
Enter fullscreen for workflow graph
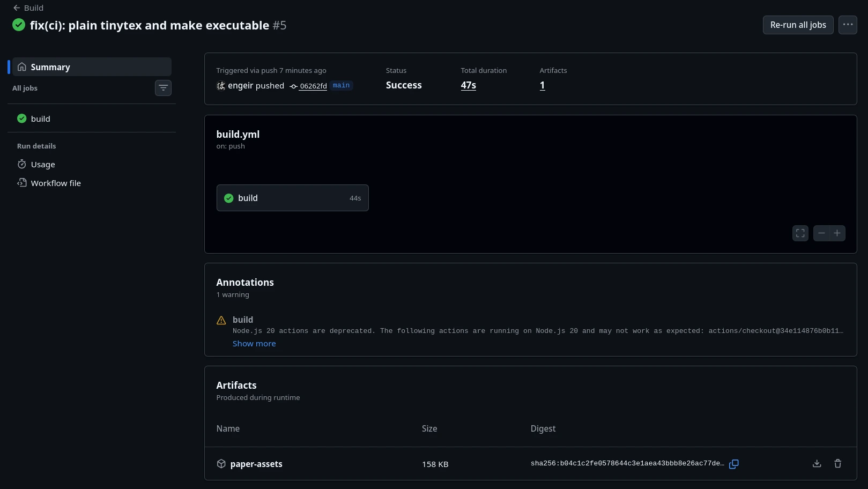800,233
